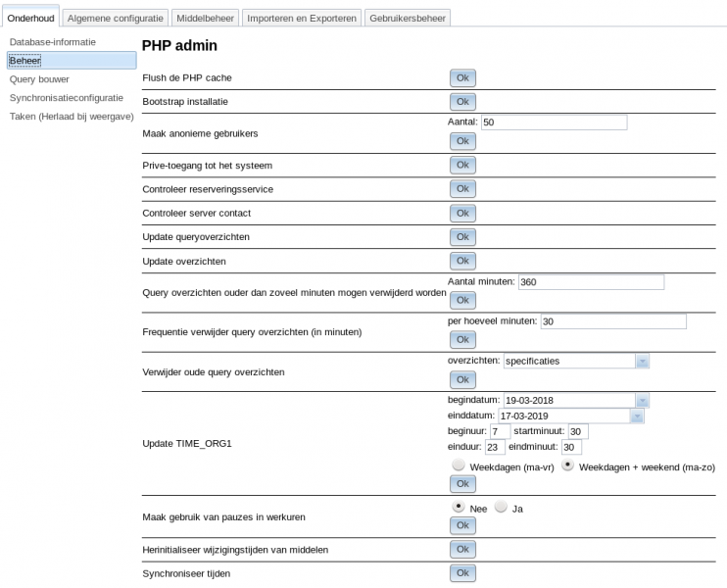Open the Middelbeheer tab
Image resolution: width=727 pixels, height=588 pixels.
205,18
